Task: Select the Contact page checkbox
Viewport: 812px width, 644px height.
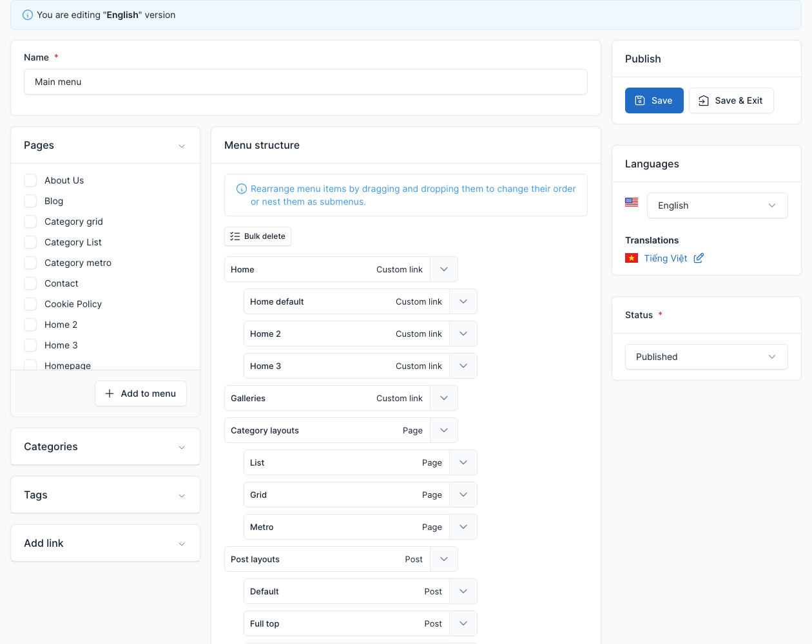Action: point(30,283)
